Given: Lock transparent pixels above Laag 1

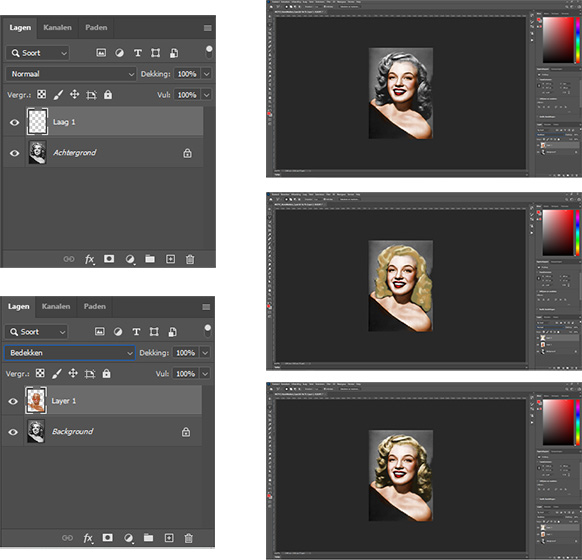Looking at the screenshot, I should pyautogui.click(x=42, y=94).
